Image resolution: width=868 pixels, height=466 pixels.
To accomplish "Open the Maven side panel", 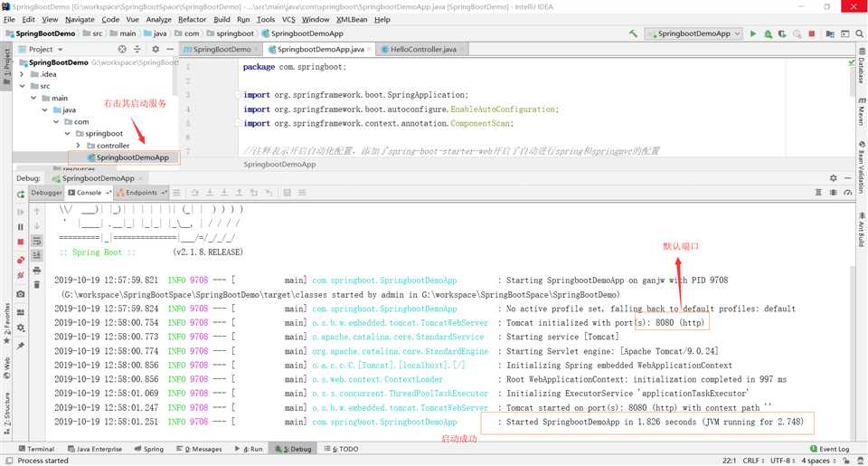I will [x=862, y=111].
